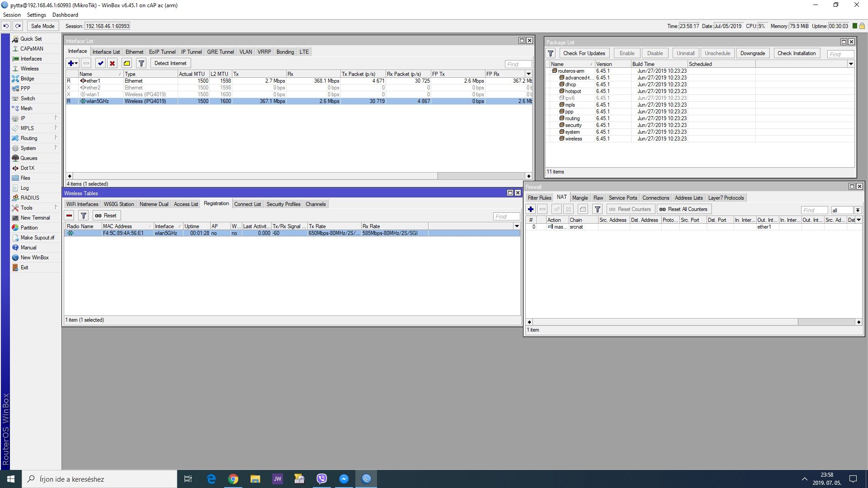868x488 pixels.
Task: Open Wireless sidebar entry
Action: [x=29, y=69]
